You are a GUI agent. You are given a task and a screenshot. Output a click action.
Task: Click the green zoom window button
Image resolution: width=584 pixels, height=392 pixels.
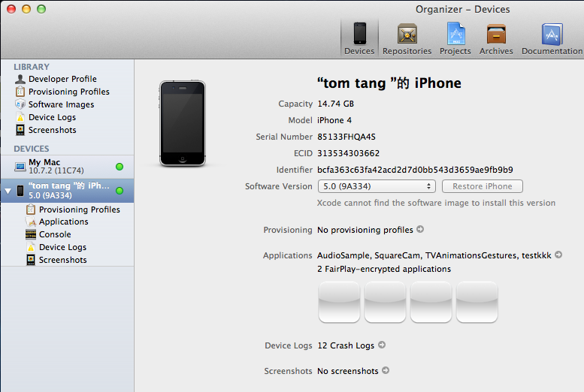[41, 9]
